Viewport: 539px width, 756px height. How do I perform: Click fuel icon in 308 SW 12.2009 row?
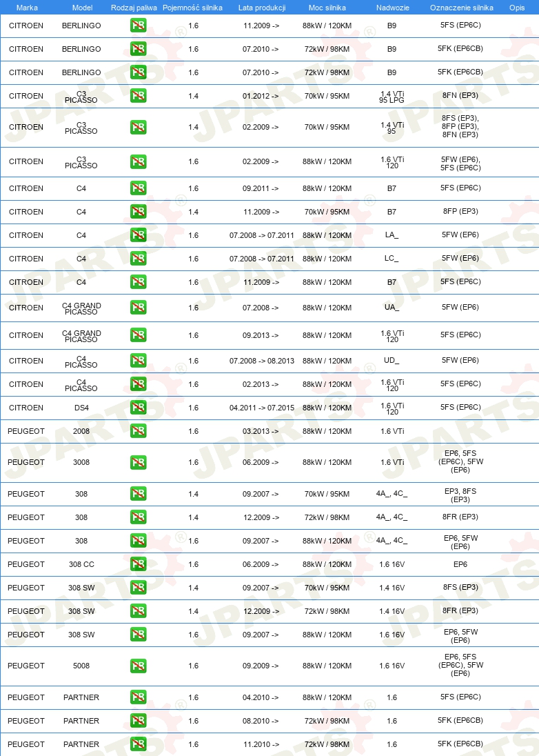(139, 611)
